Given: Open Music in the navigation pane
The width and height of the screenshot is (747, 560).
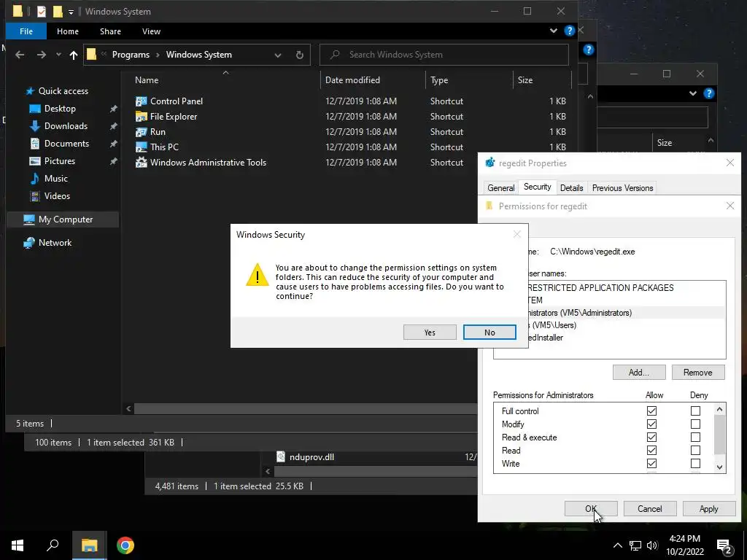Looking at the screenshot, I should click(x=55, y=179).
